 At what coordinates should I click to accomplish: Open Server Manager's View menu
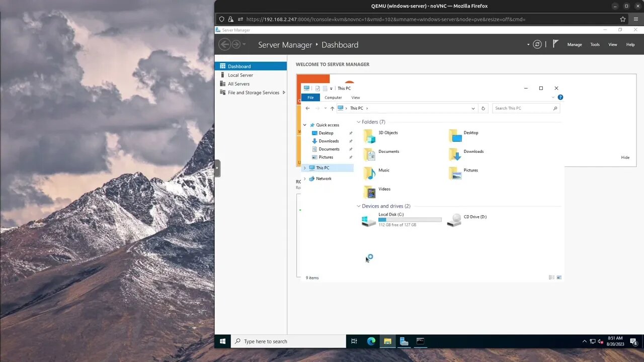pos(613,44)
